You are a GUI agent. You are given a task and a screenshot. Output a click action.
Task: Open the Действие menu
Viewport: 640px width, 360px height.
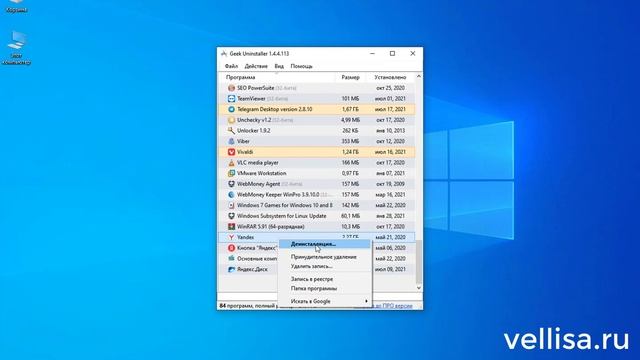[x=256, y=66]
